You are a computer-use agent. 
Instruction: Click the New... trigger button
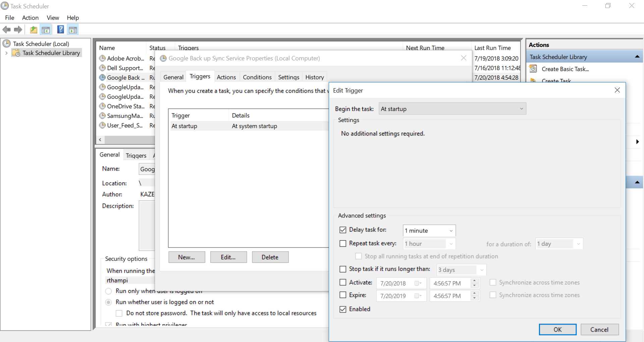point(186,257)
